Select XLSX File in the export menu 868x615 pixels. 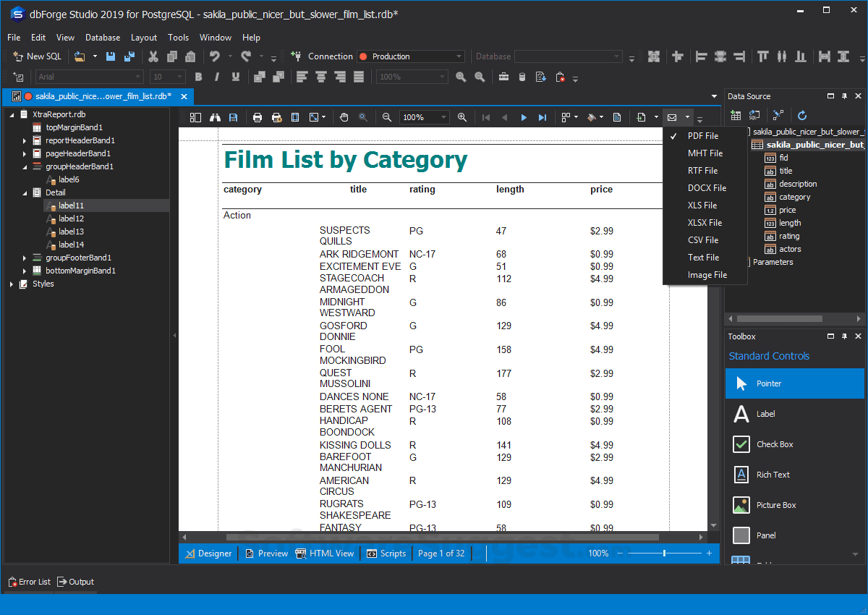point(705,223)
